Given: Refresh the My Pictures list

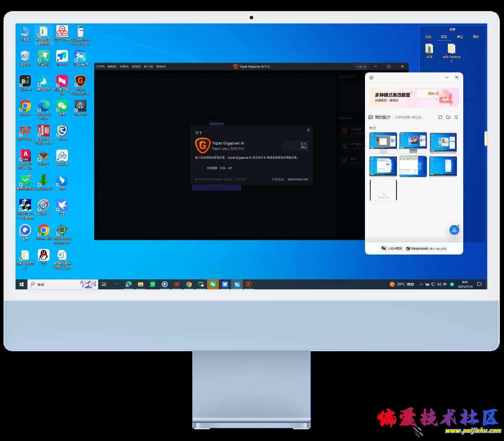Looking at the screenshot, I should point(440,117).
